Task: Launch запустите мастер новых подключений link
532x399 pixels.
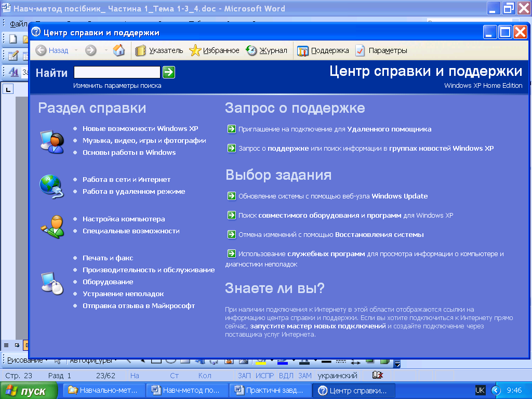Action: pos(318,326)
